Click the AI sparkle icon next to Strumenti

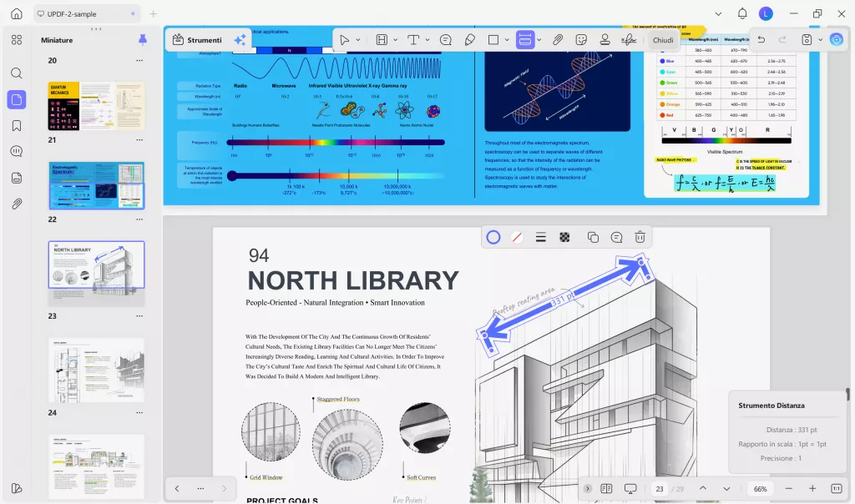[240, 40]
